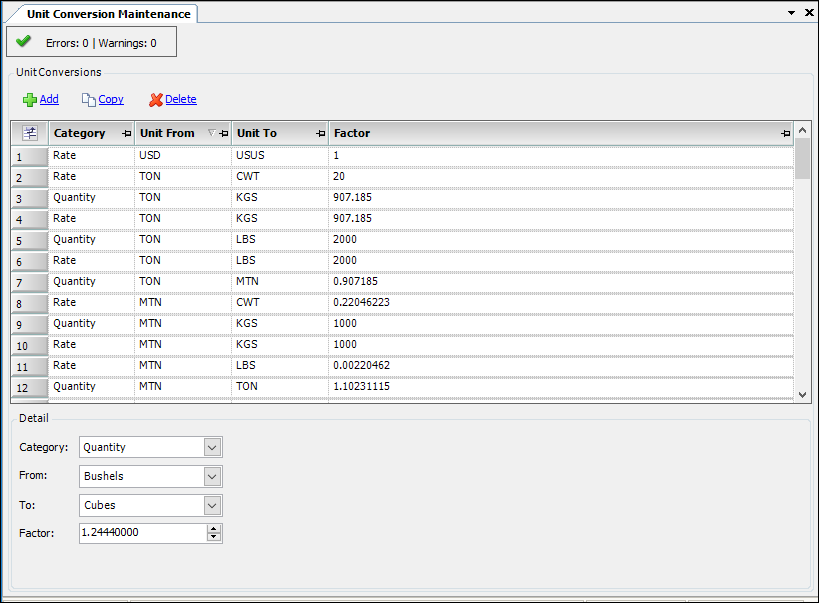Select row header 2
819x603 pixels.
[x=29, y=178]
